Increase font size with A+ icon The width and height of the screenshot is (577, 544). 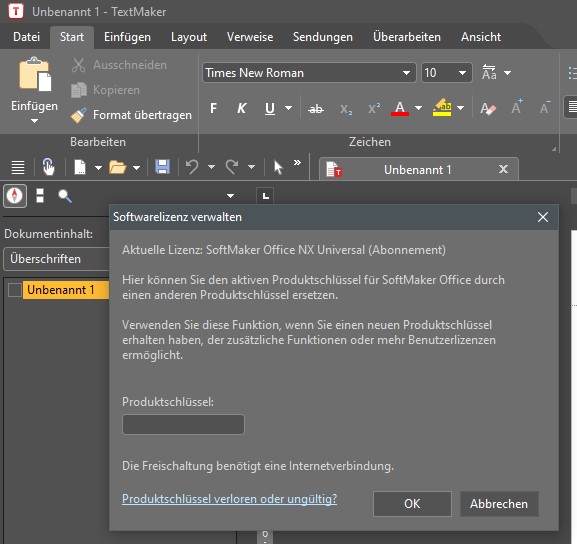pos(517,107)
